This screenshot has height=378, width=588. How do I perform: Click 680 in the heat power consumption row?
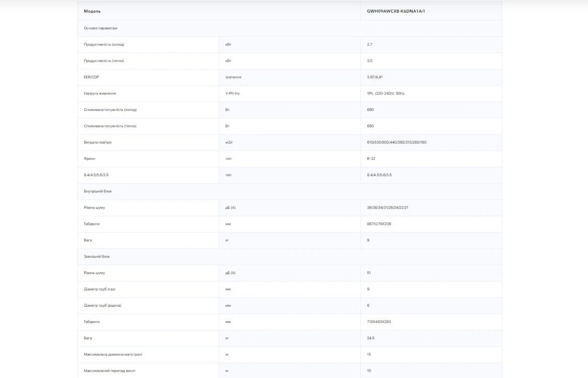click(x=370, y=126)
